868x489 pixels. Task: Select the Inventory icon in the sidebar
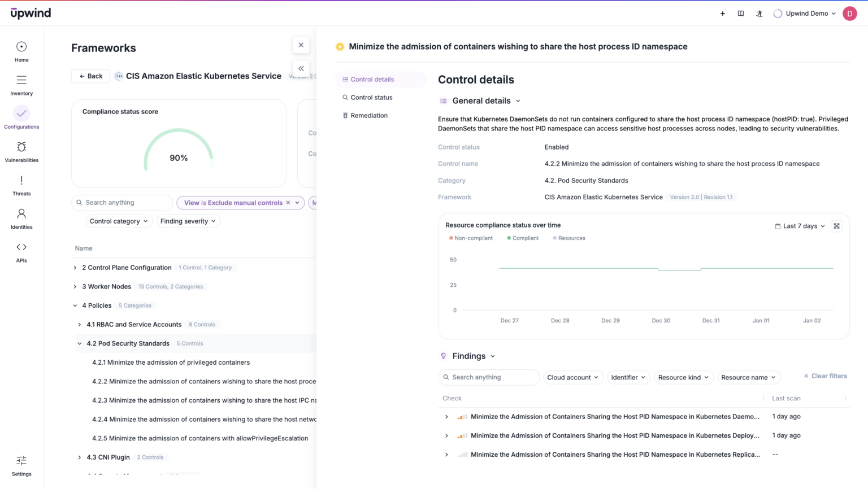click(21, 84)
